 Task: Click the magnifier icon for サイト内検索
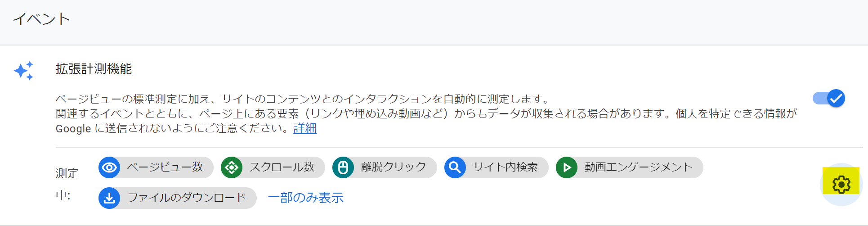pos(455,167)
